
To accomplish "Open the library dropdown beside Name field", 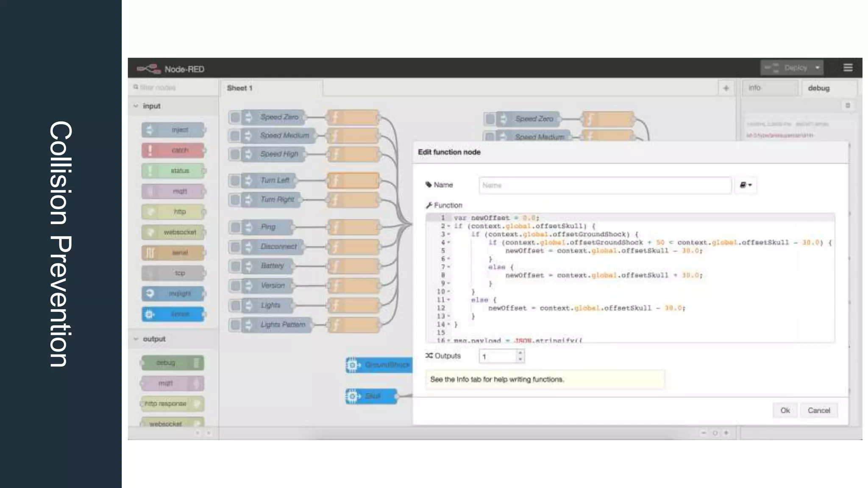I will tap(746, 185).
